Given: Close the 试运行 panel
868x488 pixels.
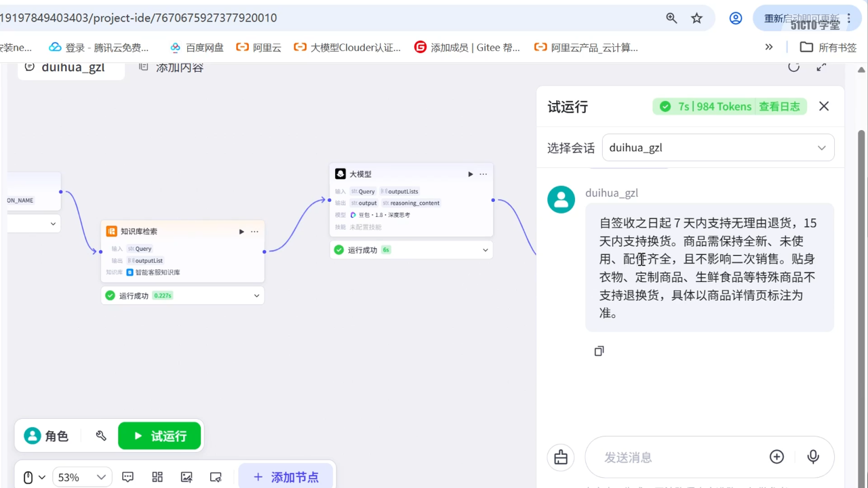Looking at the screenshot, I should point(824,106).
